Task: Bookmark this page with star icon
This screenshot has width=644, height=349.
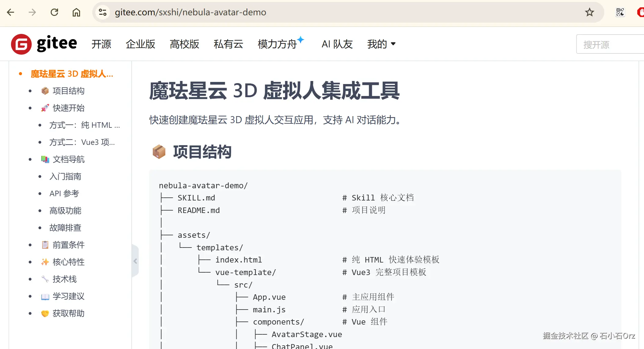Action: (x=589, y=12)
